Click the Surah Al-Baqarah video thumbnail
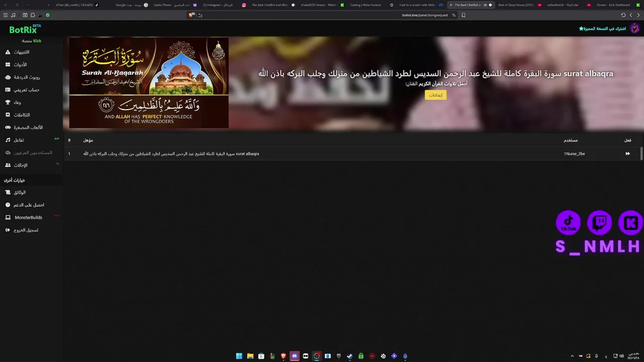Screen dimensions: 644x362 click(149, 83)
